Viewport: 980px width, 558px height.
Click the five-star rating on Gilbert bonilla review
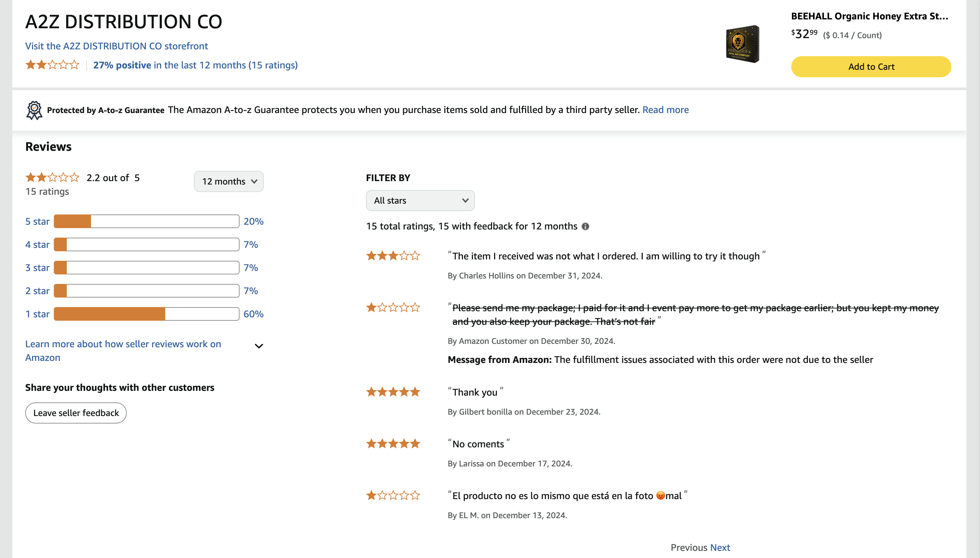(393, 392)
